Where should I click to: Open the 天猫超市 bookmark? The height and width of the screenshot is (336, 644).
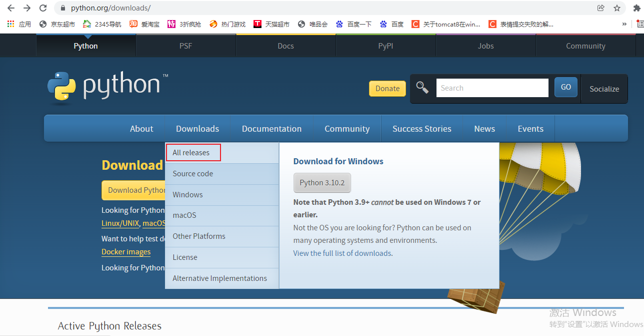click(x=271, y=24)
